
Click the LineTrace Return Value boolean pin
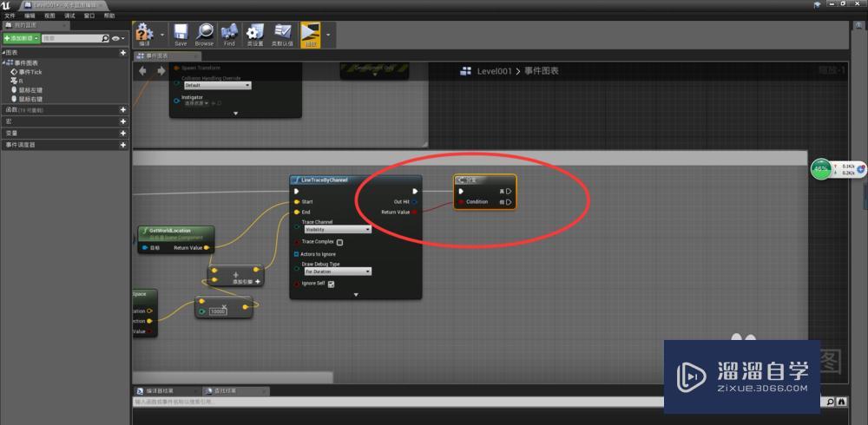point(415,212)
